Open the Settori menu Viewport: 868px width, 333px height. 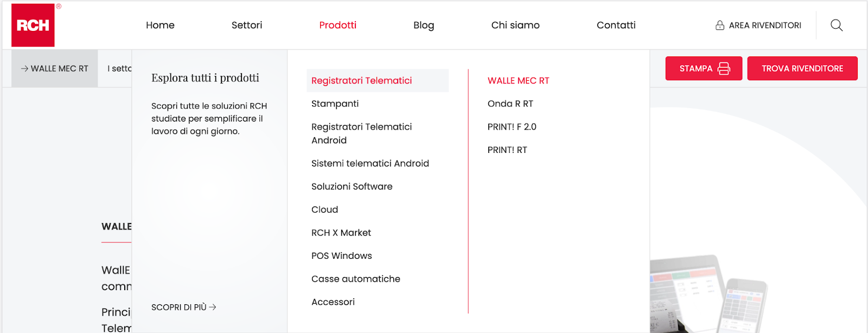[247, 25]
